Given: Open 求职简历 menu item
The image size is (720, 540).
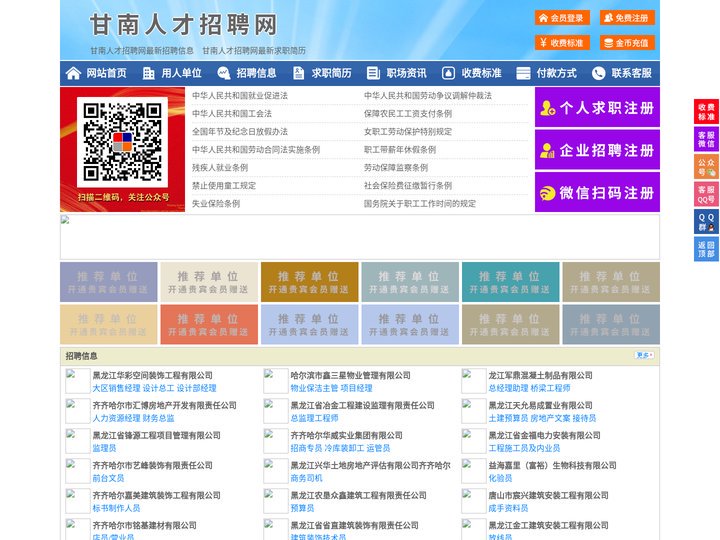Looking at the screenshot, I should (332, 73).
